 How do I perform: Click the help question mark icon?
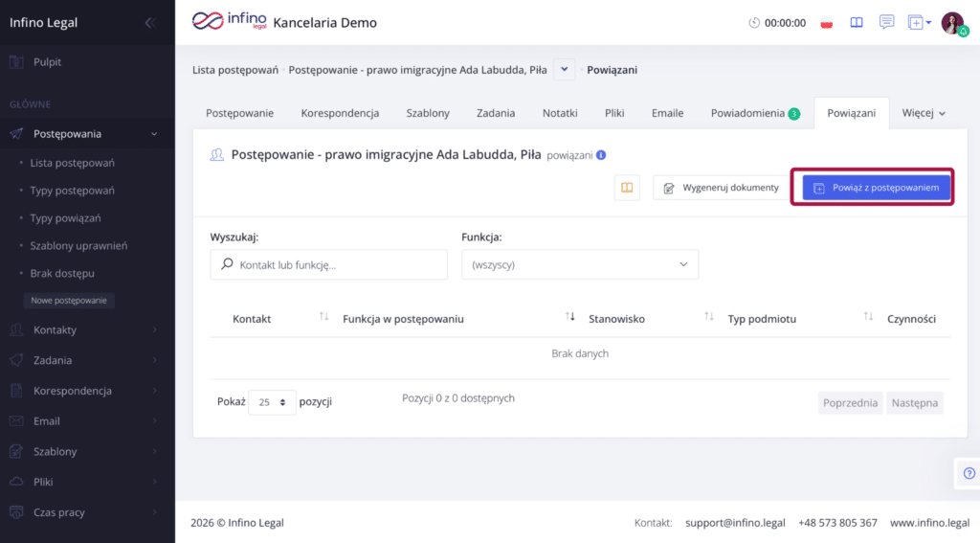(x=969, y=473)
